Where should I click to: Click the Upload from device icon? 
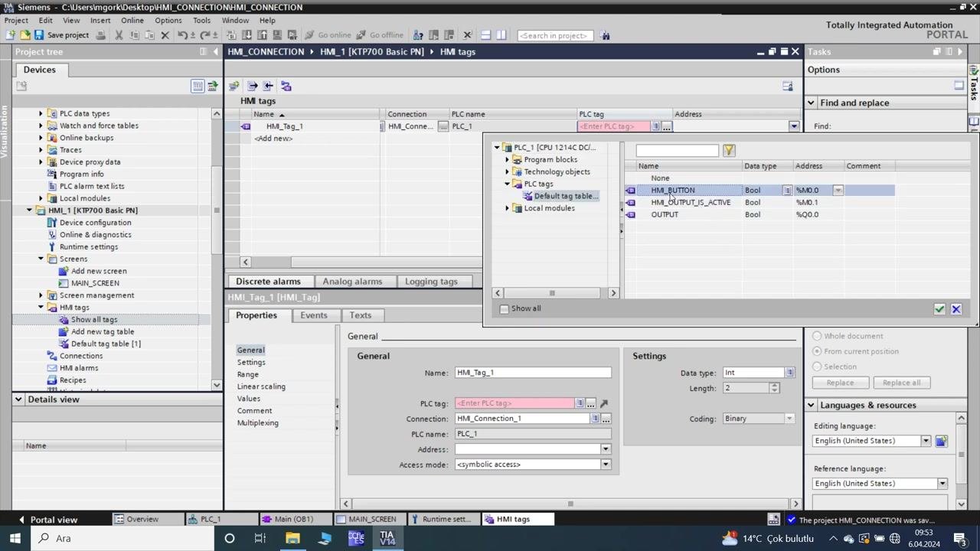pyautogui.click(x=262, y=35)
